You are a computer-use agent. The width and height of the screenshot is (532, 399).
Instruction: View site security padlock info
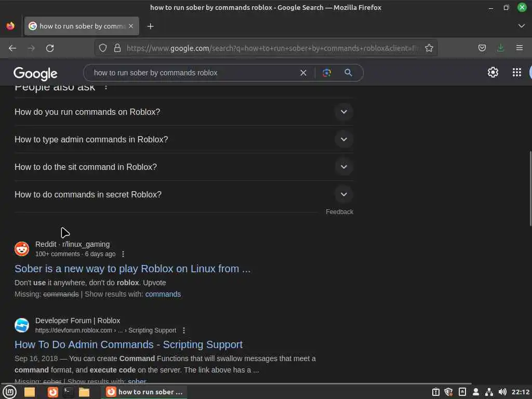click(x=117, y=48)
